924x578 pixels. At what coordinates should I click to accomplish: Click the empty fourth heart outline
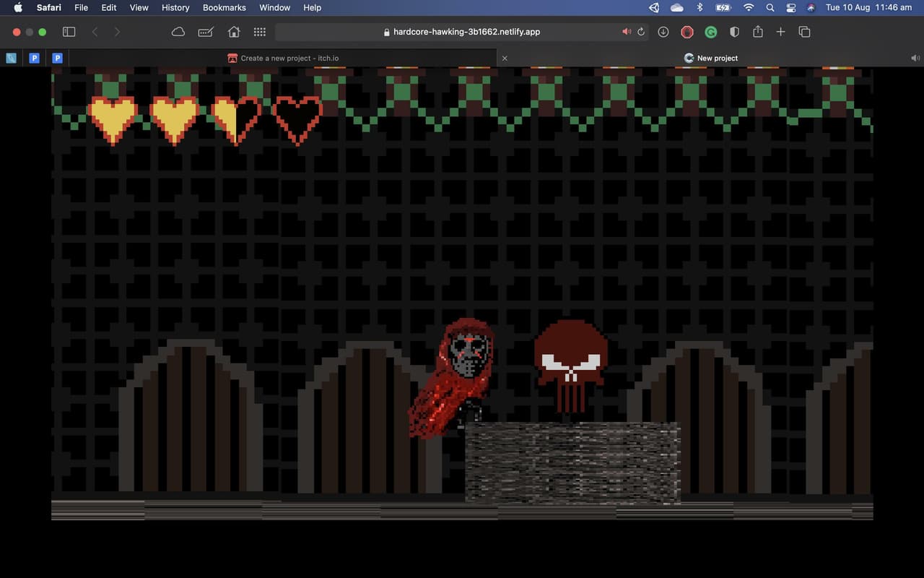[x=297, y=120]
